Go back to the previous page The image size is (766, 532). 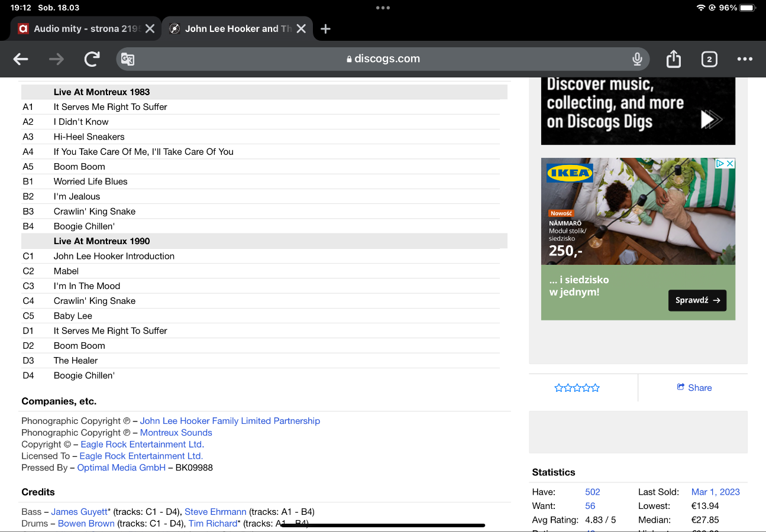tap(21, 59)
